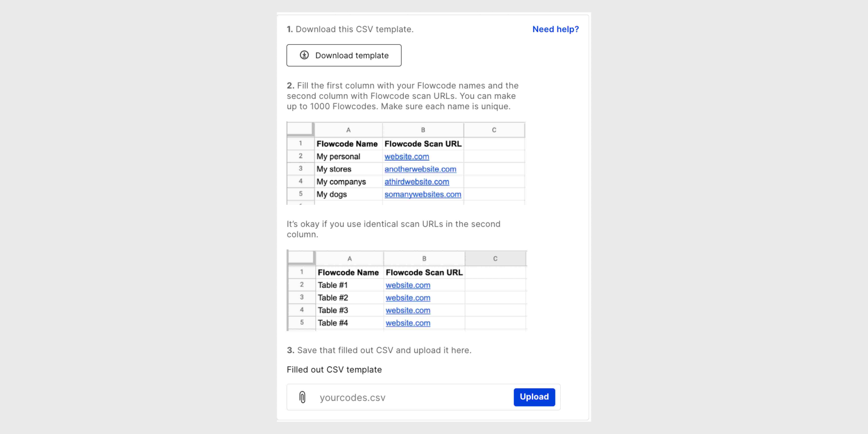Click the Table #1 example spreadsheet image

pos(407,290)
